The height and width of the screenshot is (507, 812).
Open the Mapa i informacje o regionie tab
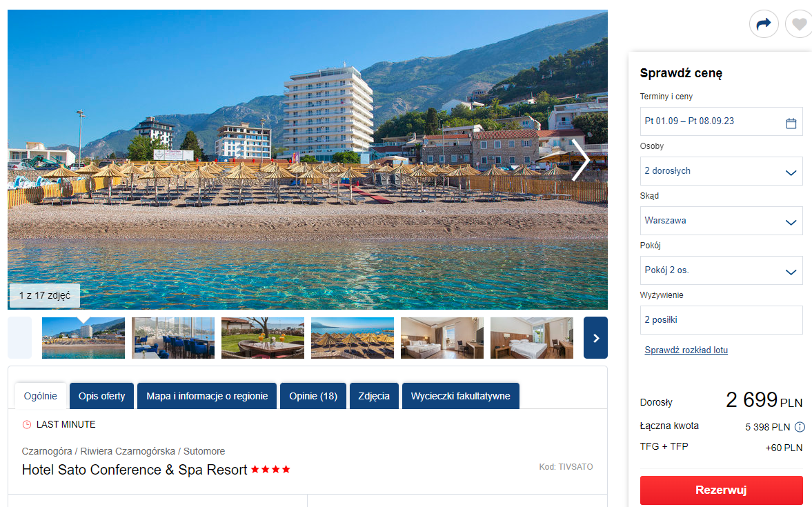tap(207, 396)
